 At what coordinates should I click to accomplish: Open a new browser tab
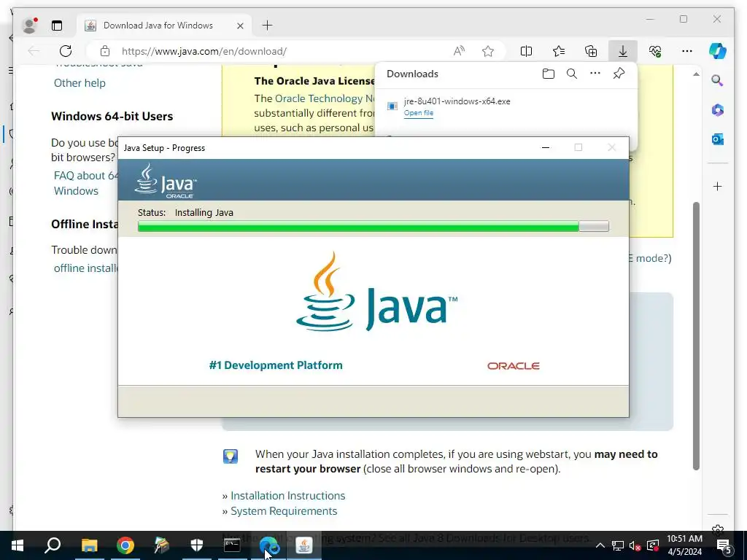point(267,26)
